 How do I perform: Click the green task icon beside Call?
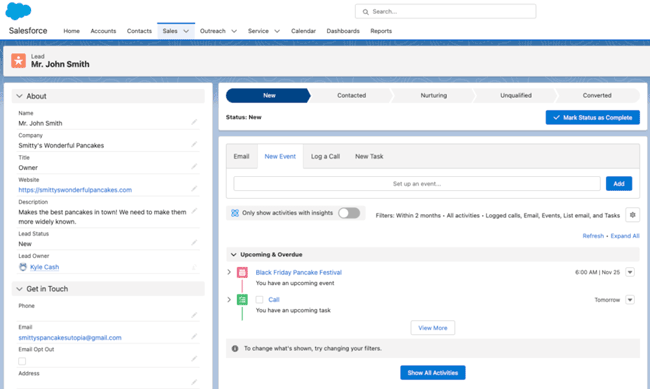pos(242,299)
